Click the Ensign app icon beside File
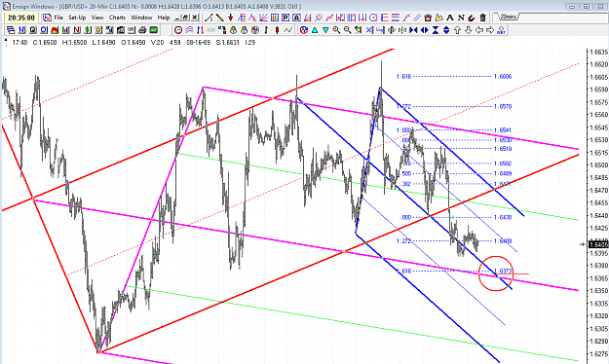The image size is (609, 364). coord(48,18)
